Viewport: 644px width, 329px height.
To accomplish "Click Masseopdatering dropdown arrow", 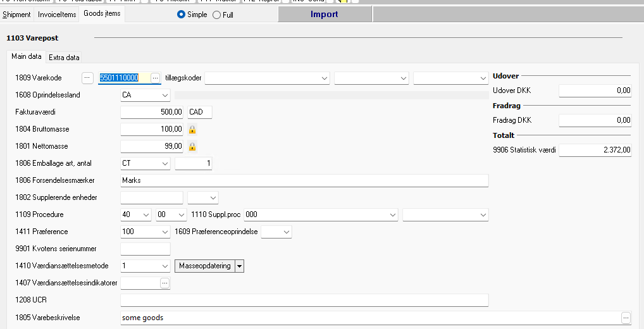I will pos(239,266).
